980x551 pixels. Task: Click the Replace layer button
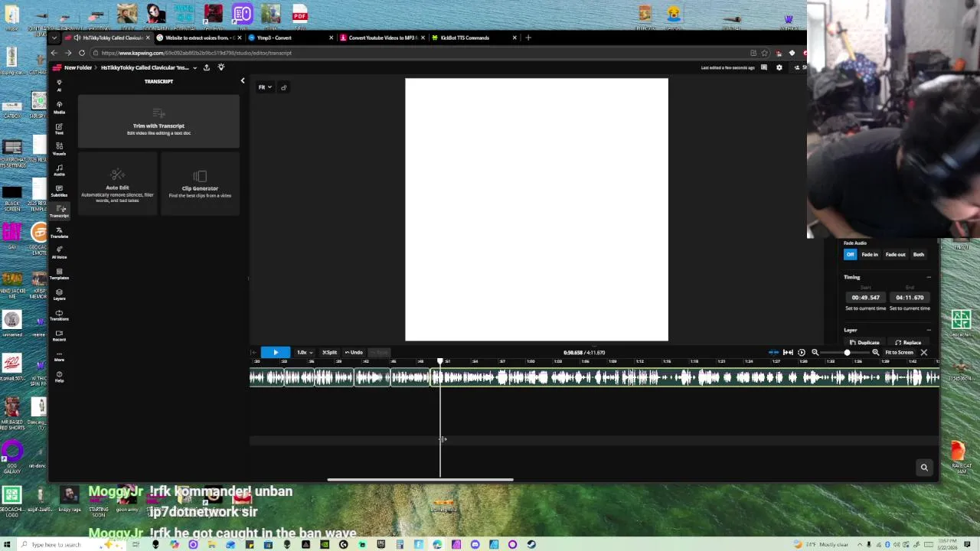[x=909, y=343]
